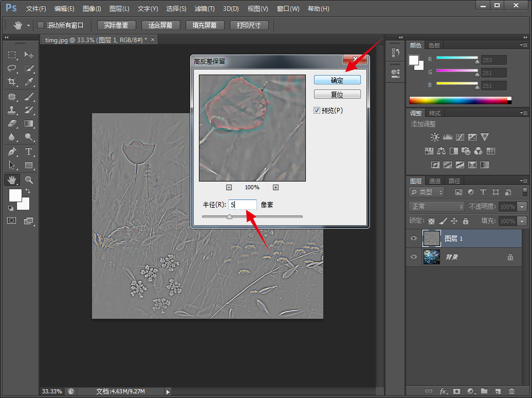Add a Levels adjustment

[x=448, y=137]
